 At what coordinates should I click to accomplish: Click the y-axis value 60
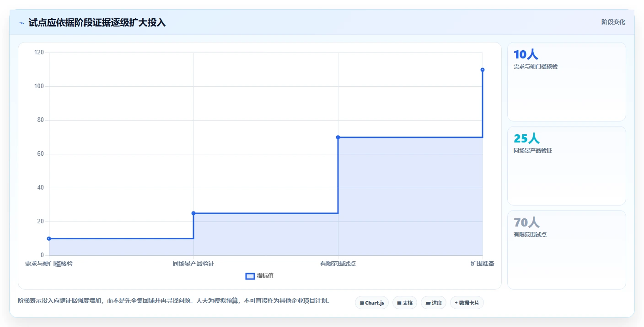pyautogui.click(x=41, y=154)
